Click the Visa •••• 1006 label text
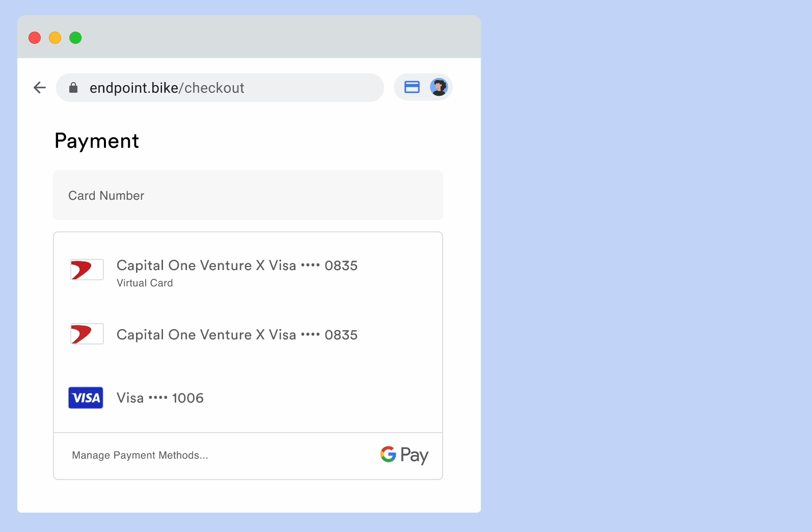This screenshot has width=812, height=532. coord(160,398)
